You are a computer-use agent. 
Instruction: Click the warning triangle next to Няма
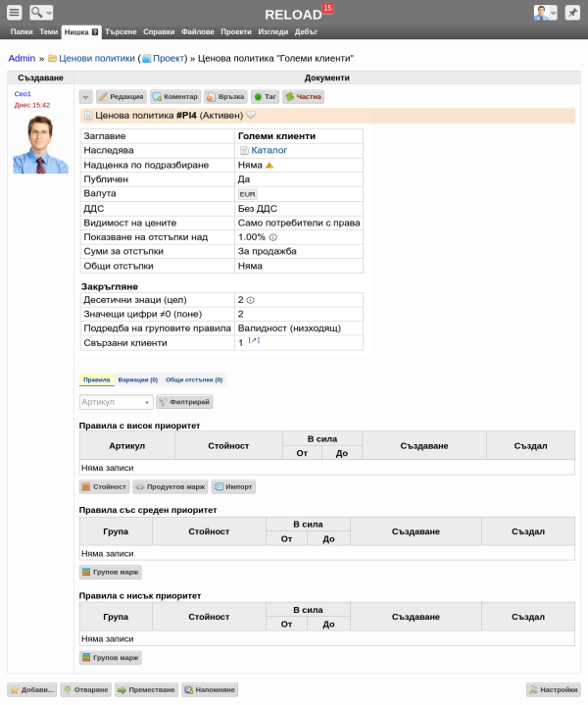pyautogui.click(x=269, y=166)
